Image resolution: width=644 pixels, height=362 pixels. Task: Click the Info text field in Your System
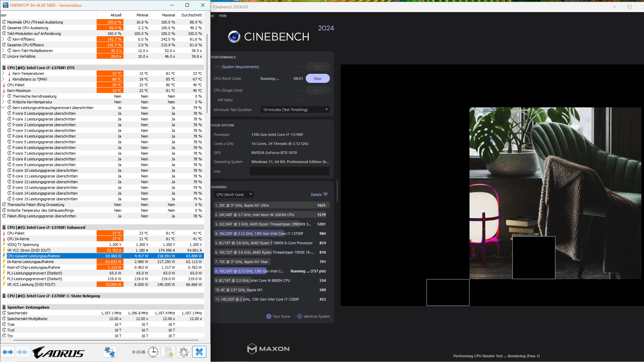tap(290, 171)
